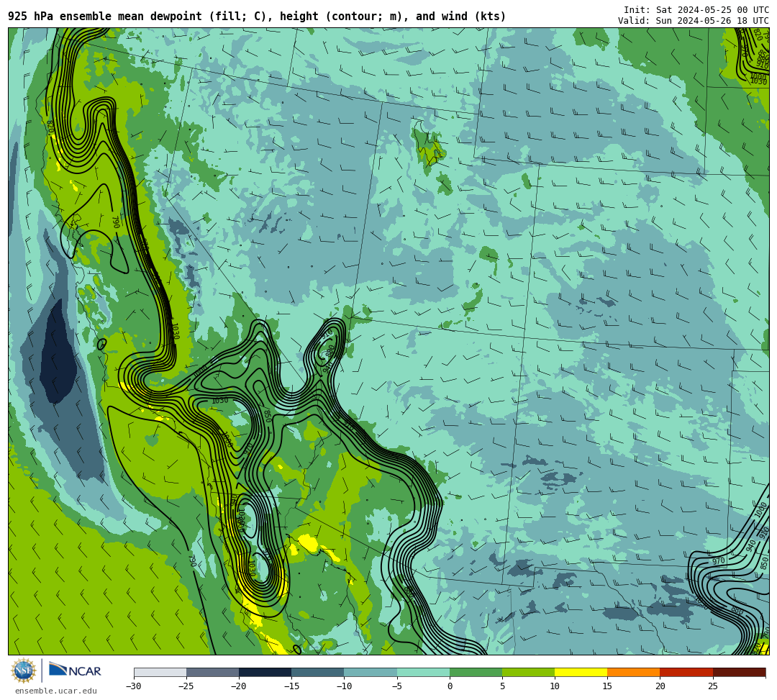Viewport: 777px width, 700px height.
Task: Click the colorbar tick label -10
Action: (x=344, y=686)
